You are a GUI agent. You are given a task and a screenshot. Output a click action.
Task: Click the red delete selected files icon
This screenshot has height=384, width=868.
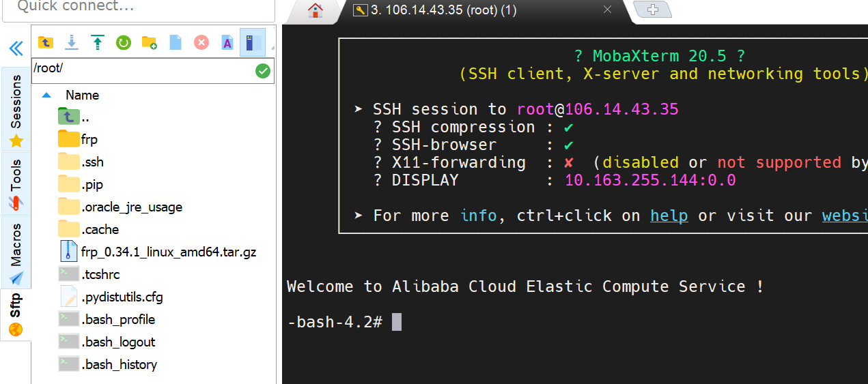[201, 42]
